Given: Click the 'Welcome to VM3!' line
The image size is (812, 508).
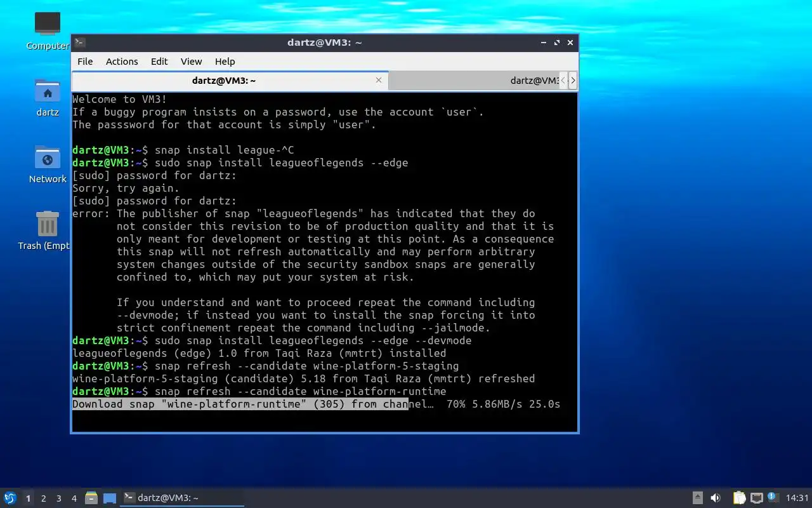Looking at the screenshot, I should (120, 99).
